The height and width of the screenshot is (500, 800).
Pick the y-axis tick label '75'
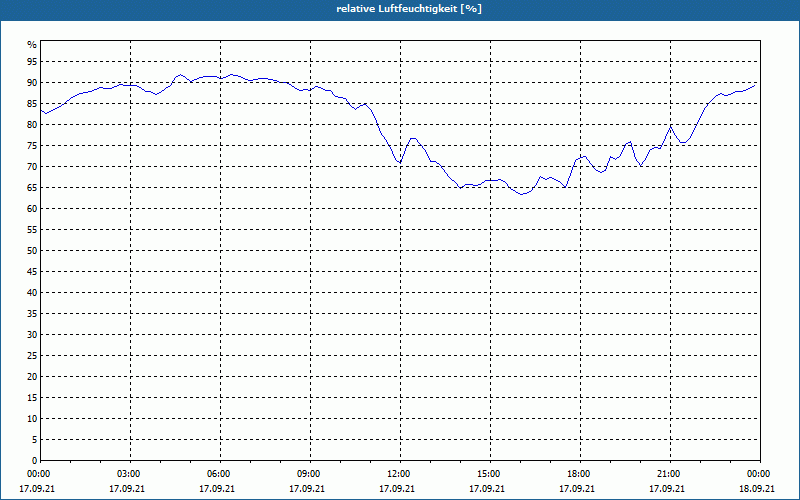point(32,145)
